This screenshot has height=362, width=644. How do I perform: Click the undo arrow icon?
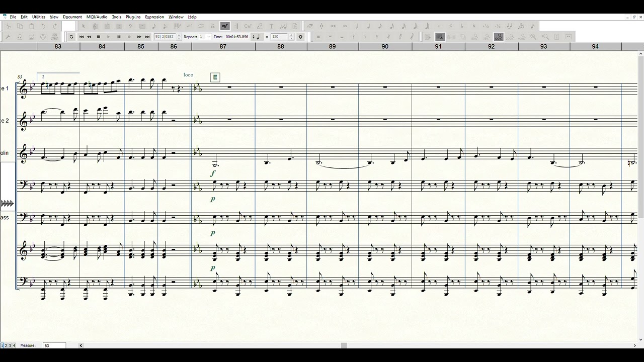click(43, 26)
